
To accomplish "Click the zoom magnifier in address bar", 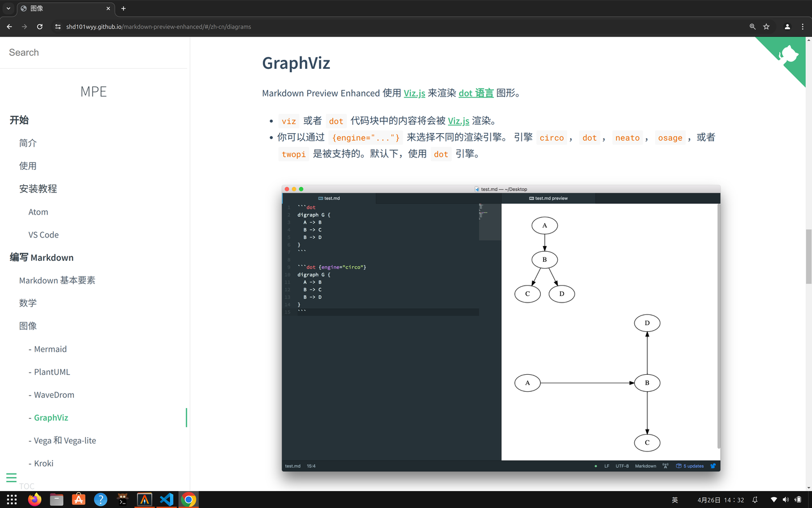I will pyautogui.click(x=752, y=27).
